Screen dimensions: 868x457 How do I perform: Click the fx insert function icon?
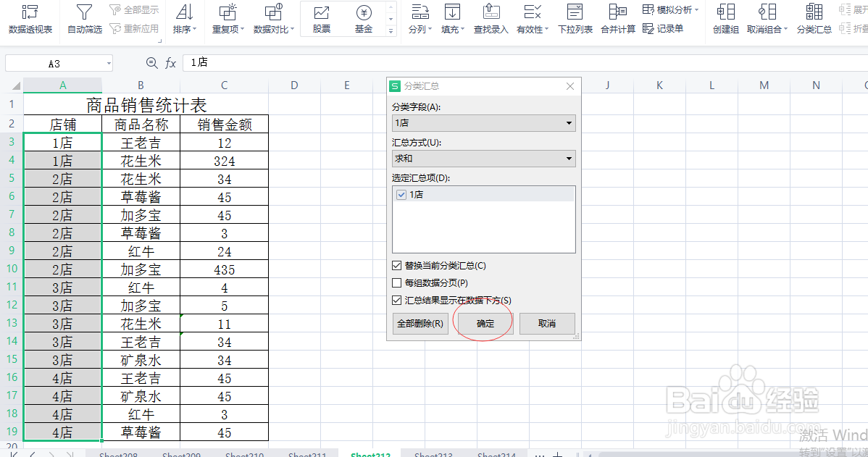click(170, 63)
